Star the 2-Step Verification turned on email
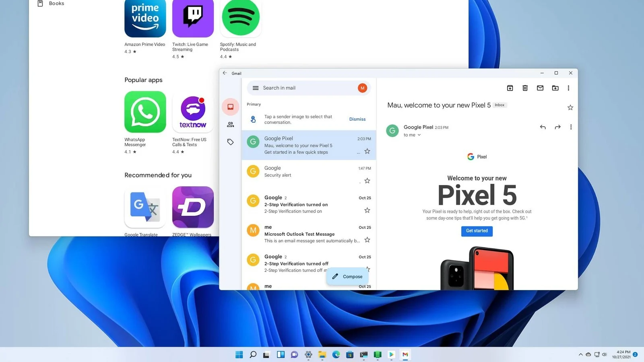The image size is (644, 362). tap(367, 210)
